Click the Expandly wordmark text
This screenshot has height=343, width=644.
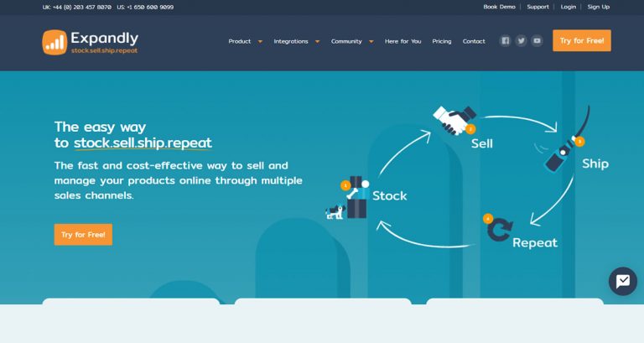point(104,39)
